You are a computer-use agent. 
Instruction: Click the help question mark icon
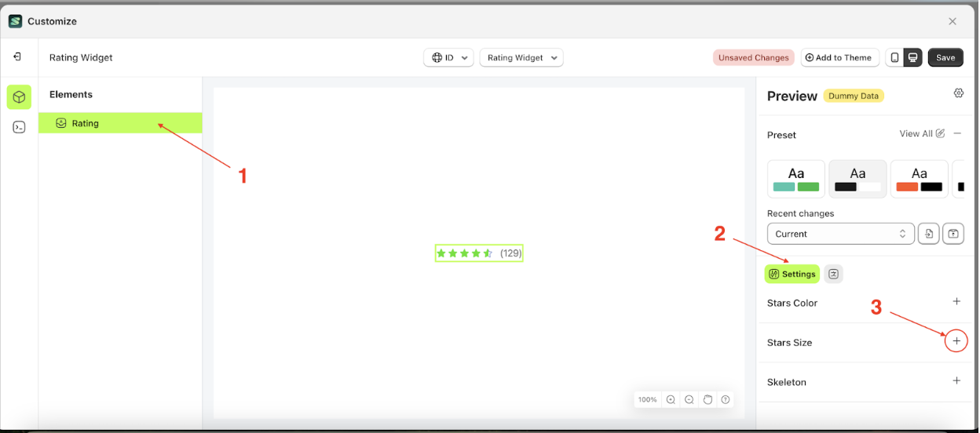[726, 399]
